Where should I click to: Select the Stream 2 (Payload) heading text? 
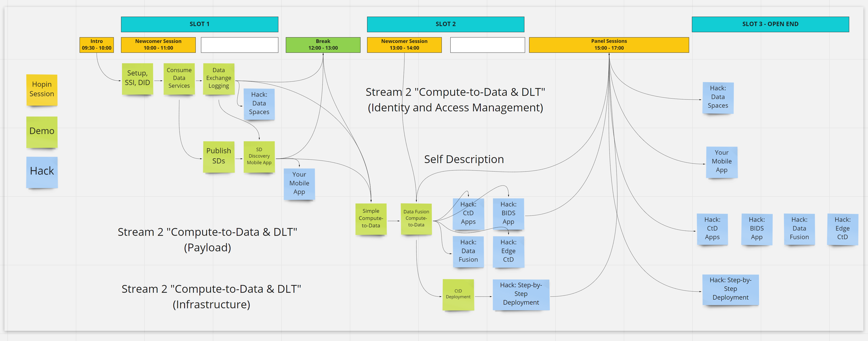point(208,240)
